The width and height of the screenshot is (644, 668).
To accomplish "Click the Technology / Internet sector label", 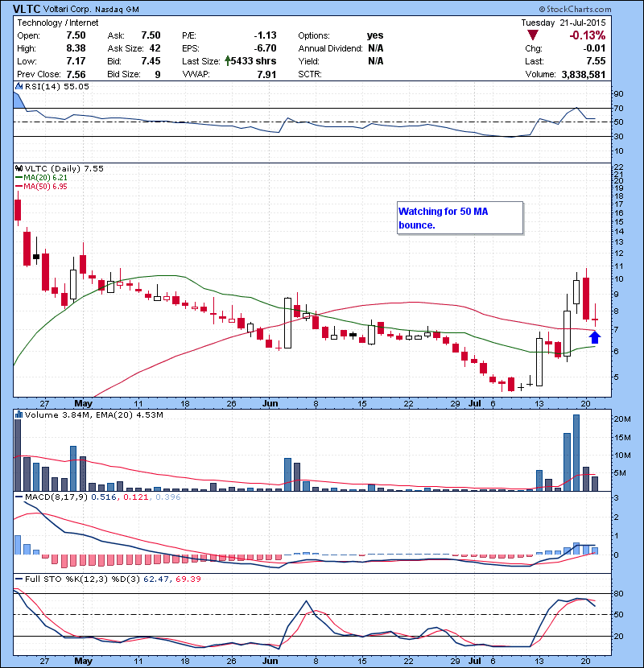I will [57, 23].
